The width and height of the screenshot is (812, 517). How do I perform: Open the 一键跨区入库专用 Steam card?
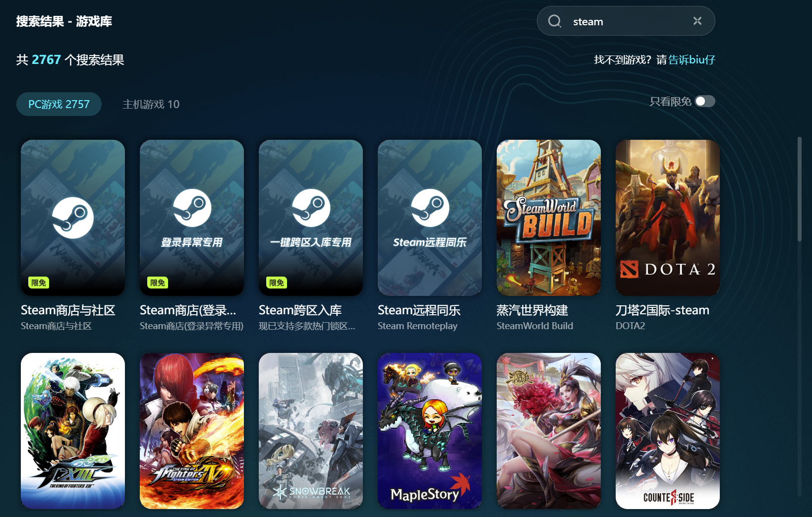click(x=311, y=217)
